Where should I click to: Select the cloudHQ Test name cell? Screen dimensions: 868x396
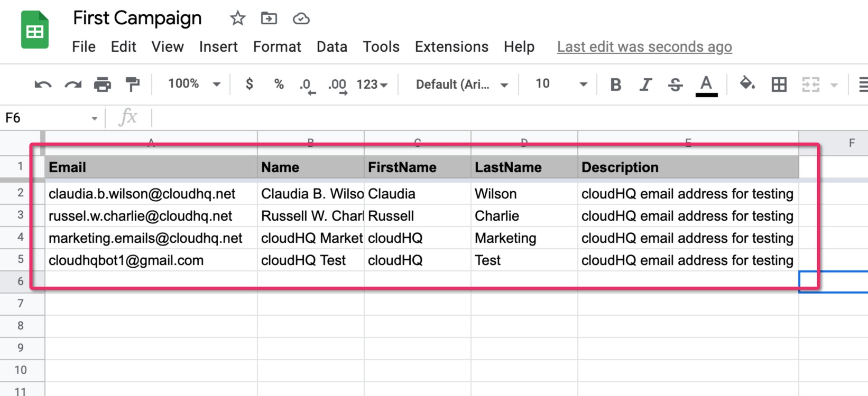[311, 260]
